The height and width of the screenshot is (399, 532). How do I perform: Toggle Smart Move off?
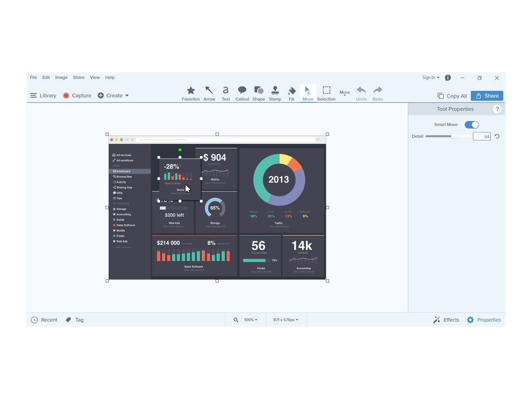471,125
